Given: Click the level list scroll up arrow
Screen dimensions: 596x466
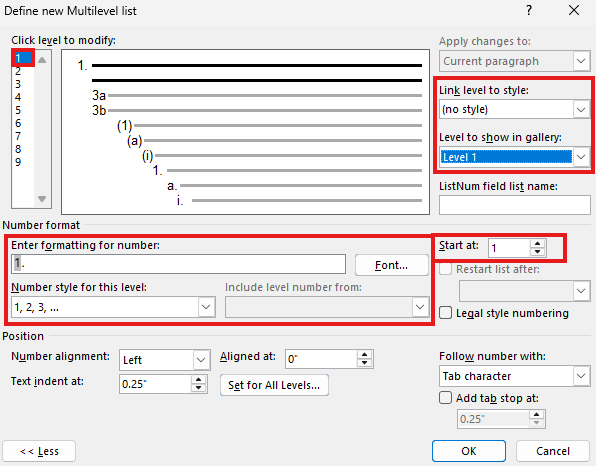Looking at the screenshot, I should point(42,60).
